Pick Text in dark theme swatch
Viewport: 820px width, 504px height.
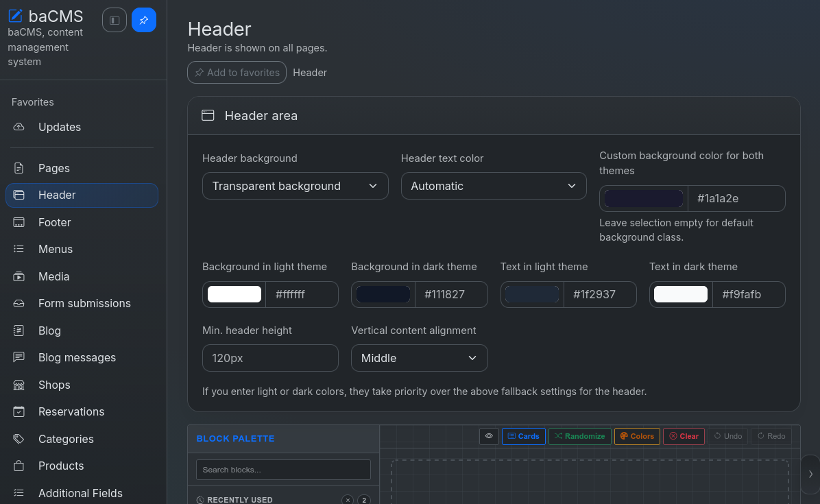pos(681,294)
